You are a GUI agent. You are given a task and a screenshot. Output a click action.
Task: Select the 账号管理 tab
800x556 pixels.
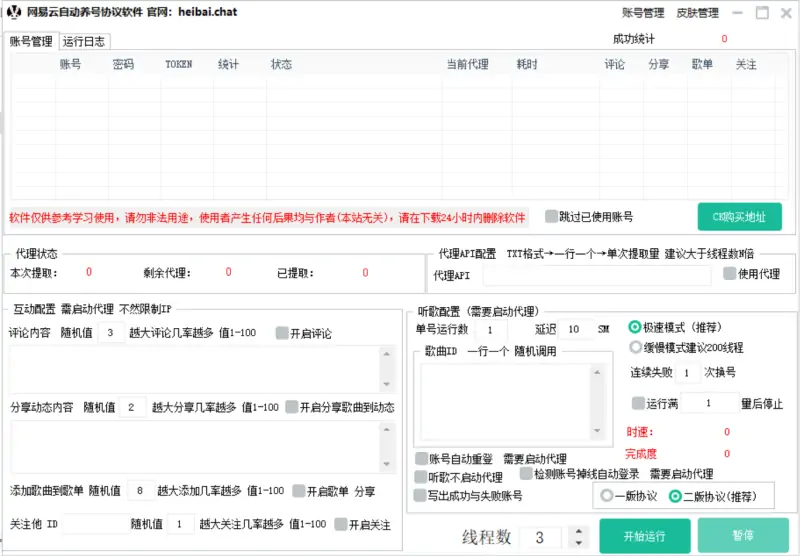click(31, 42)
